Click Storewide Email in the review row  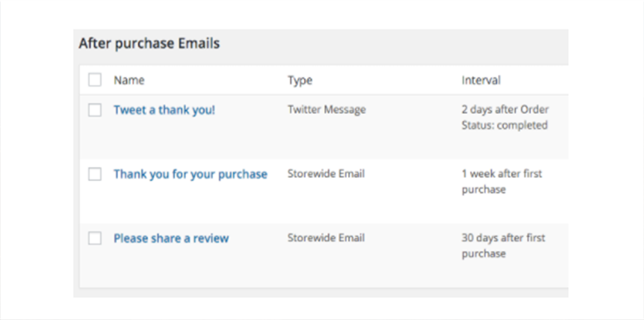pos(326,238)
